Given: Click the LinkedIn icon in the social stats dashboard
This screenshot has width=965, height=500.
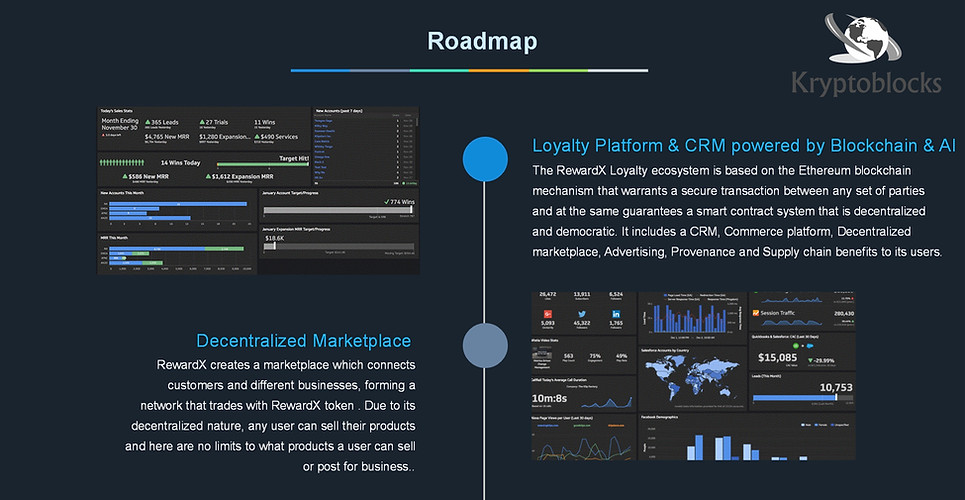Looking at the screenshot, I should (616, 314).
